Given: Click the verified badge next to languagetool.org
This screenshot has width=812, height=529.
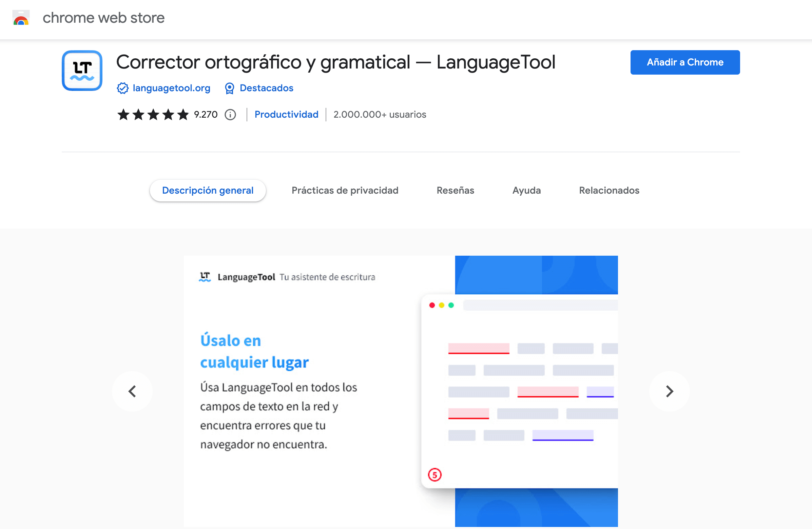Looking at the screenshot, I should [x=122, y=88].
